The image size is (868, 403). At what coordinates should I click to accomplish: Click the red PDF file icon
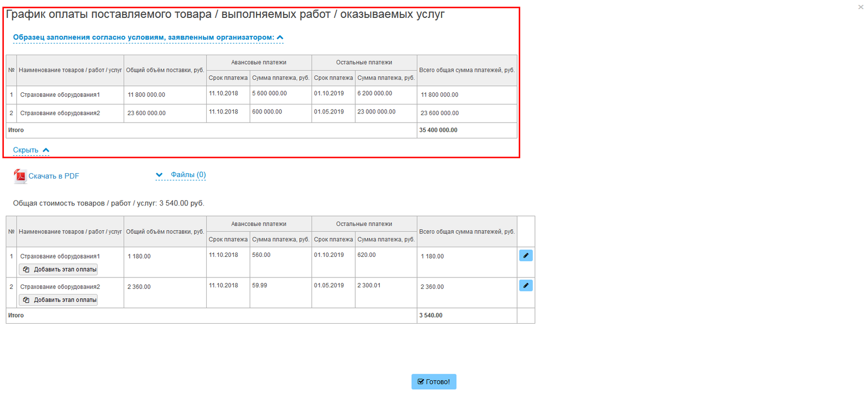(x=20, y=176)
